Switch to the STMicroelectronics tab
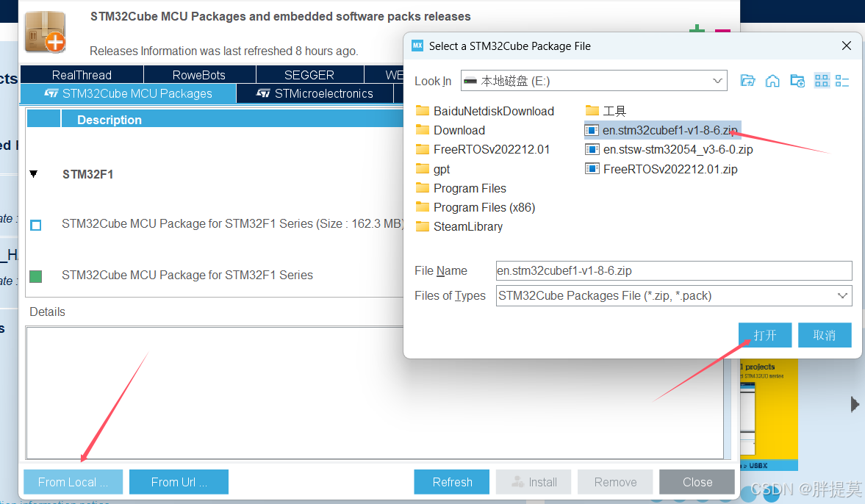 pos(315,93)
